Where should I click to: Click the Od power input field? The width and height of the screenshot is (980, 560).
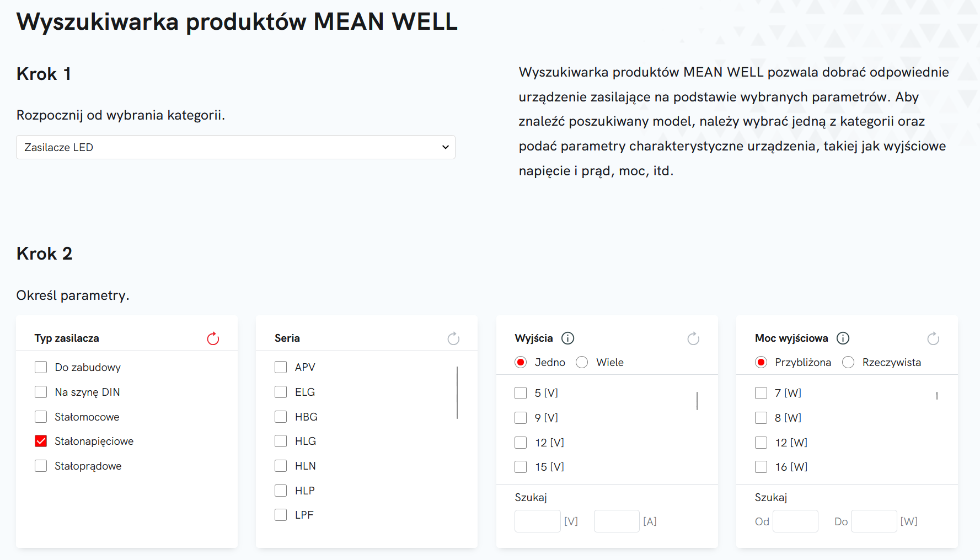pyautogui.click(x=795, y=521)
